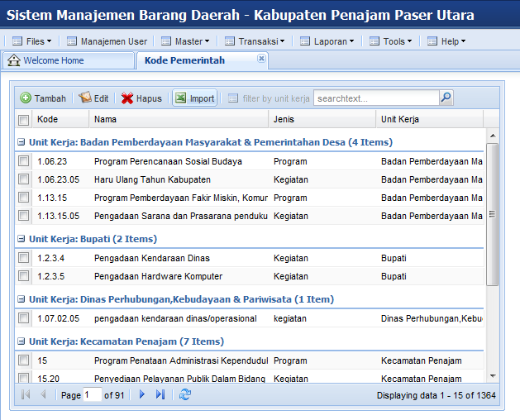
Task: Click the Tools menu icon
Action: tap(374, 41)
